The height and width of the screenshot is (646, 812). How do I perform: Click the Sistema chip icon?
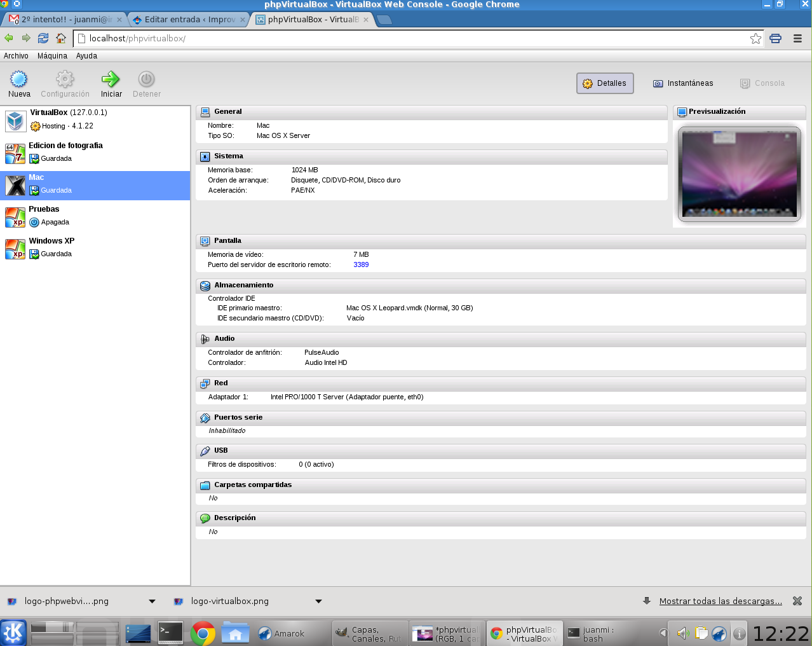[205, 156]
